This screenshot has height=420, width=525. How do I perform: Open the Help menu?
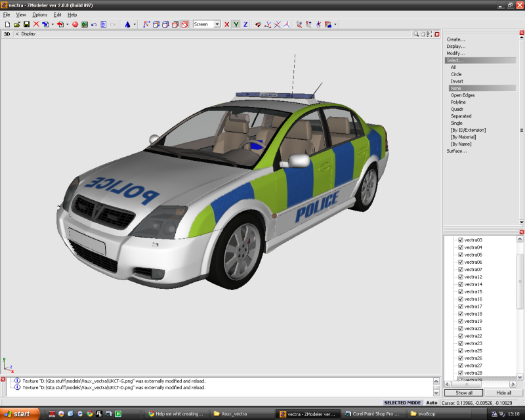(72, 14)
